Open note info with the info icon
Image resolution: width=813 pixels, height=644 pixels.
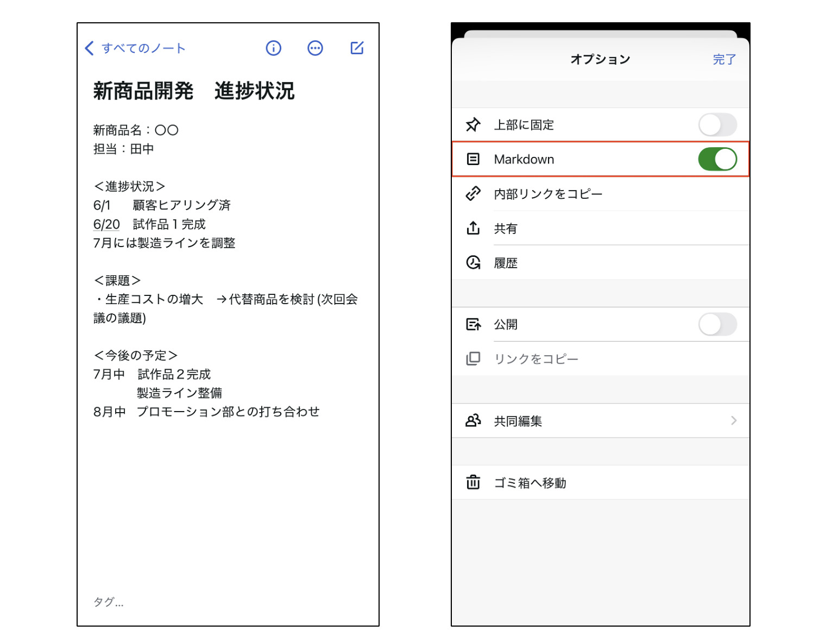click(273, 48)
